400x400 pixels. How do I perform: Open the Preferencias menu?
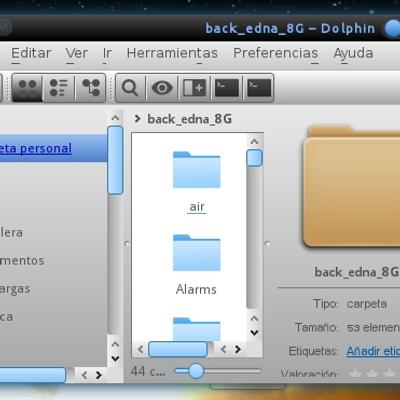click(x=276, y=53)
